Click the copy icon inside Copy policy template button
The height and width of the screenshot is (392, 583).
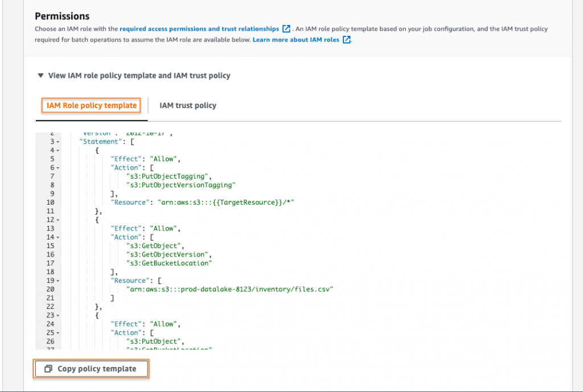(48, 369)
